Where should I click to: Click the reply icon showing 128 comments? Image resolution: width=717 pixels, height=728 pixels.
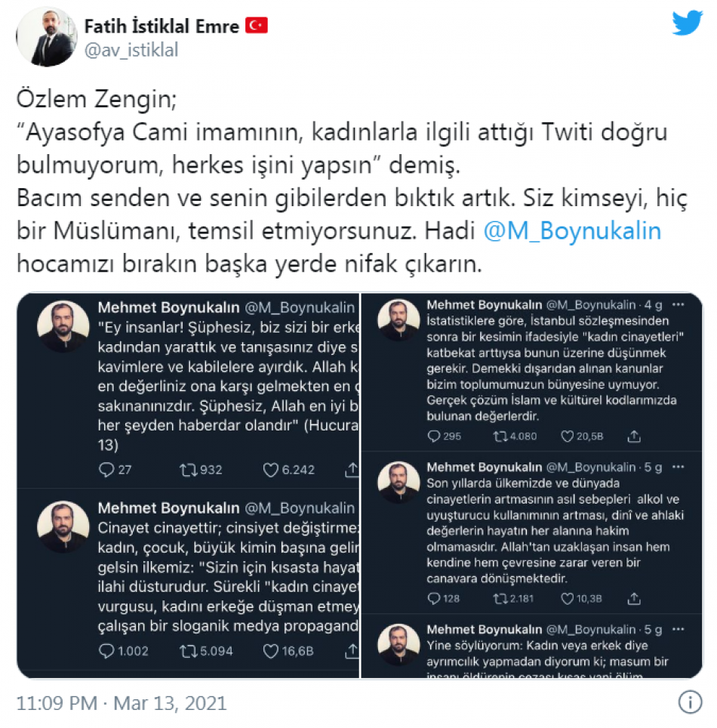433,598
